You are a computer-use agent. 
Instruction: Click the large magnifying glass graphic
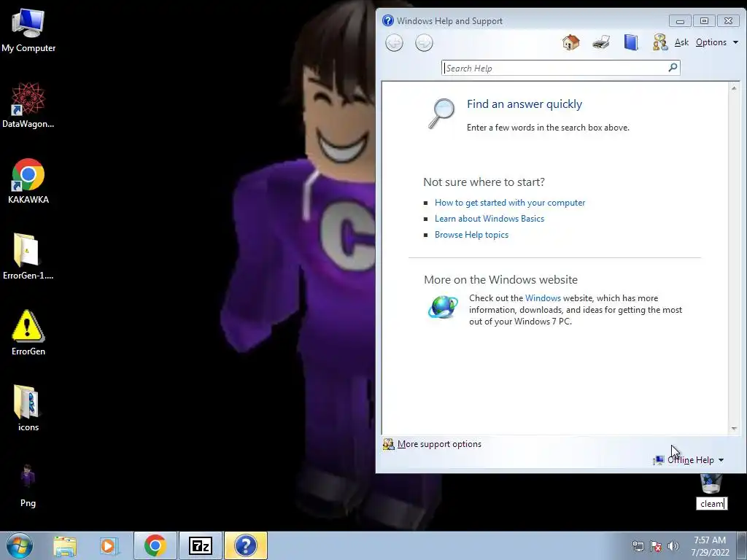tap(441, 113)
